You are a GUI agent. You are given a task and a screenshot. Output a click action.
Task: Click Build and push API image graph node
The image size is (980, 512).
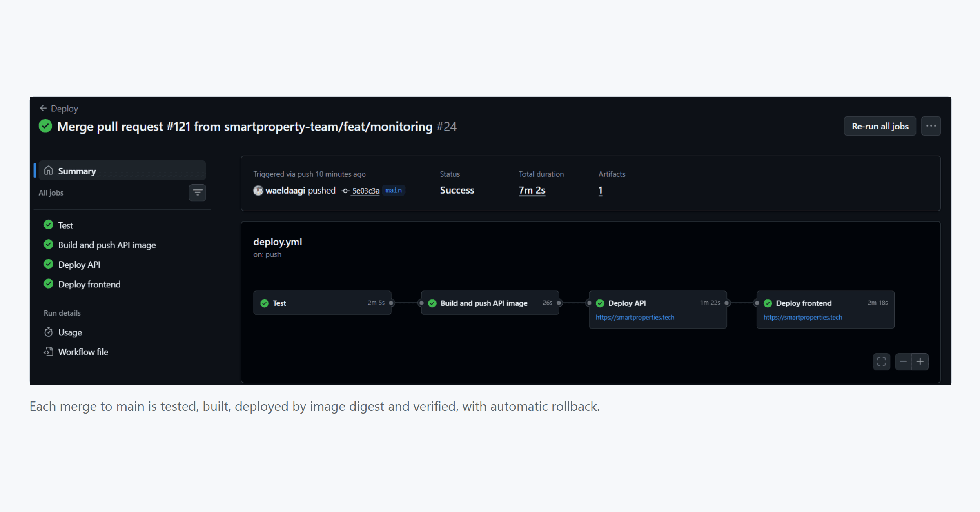pyautogui.click(x=490, y=303)
